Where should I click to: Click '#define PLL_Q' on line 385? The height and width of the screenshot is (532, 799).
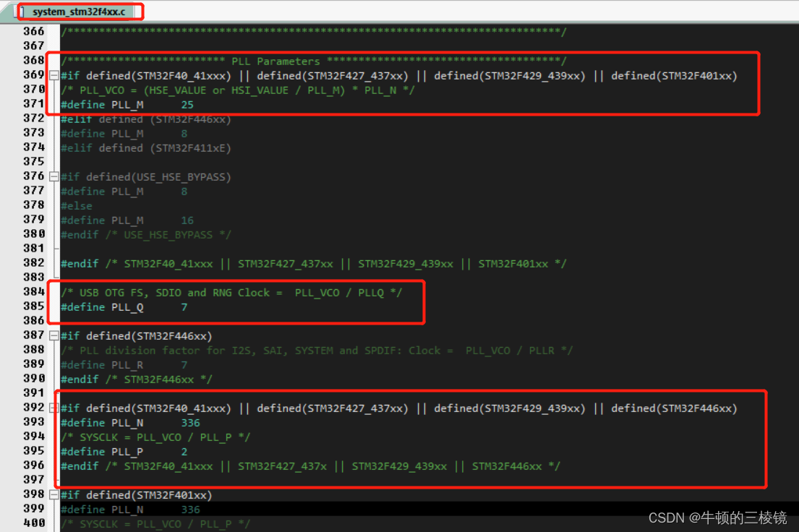click(x=102, y=307)
